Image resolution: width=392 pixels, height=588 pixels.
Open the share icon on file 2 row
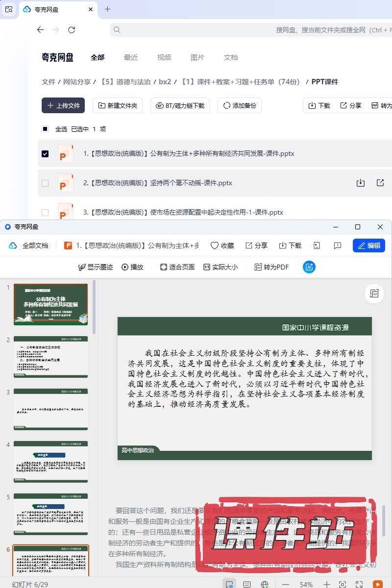coord(380,183)
